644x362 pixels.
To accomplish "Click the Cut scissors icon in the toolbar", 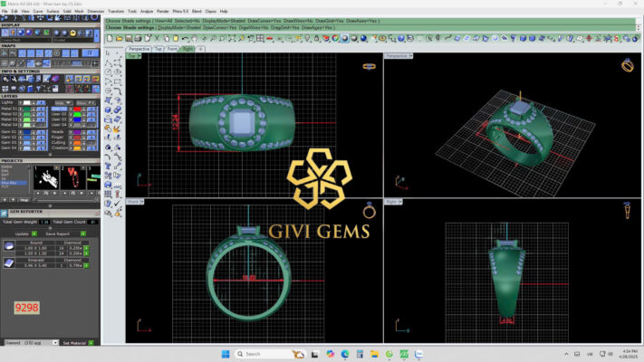I will coord(157,38).
